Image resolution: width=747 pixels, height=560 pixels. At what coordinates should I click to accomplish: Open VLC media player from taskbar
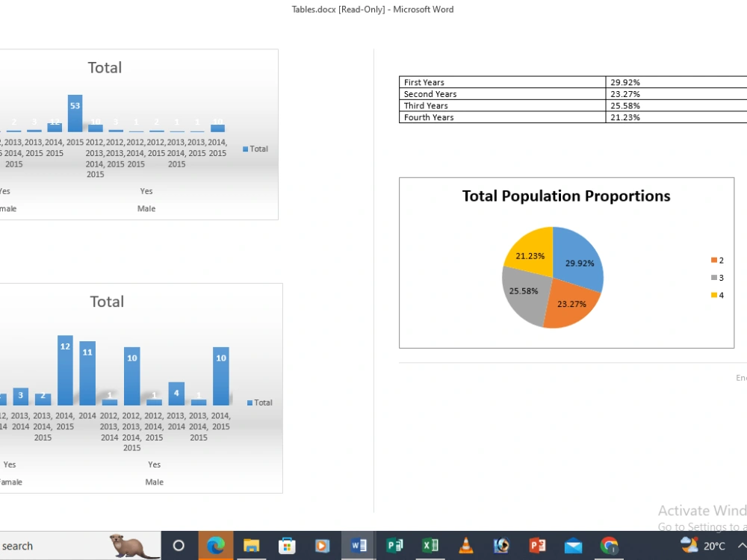[x=465, y=545]
